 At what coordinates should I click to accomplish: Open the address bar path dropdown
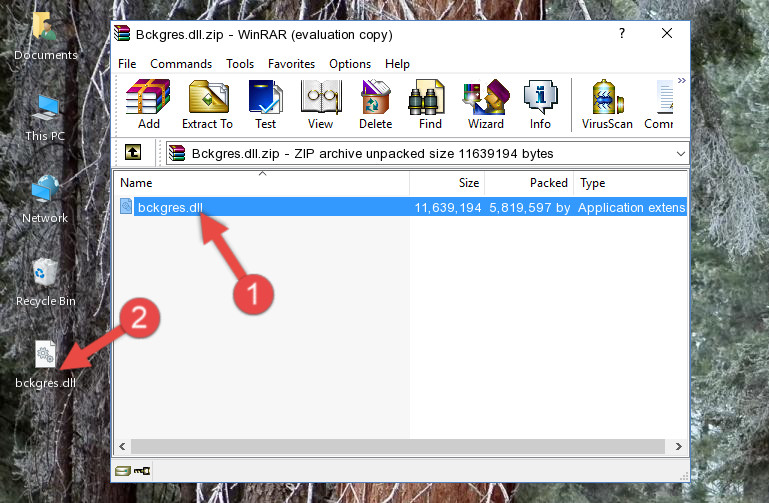(x=681, y=153)
